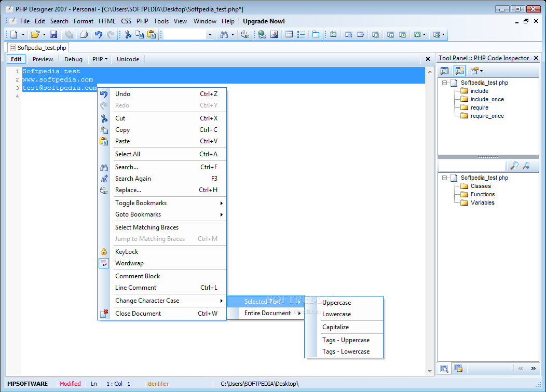The image size is (546, 392).
Task: Click the binoculars Search toolbar icon
Action: tap(224, 34)
